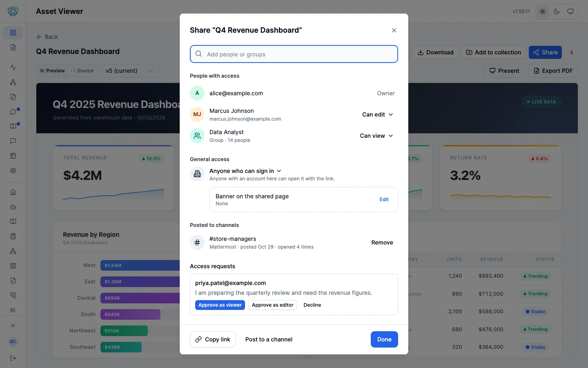The width and height of the screenshot is (588, 368).
Task: Focus the Add people or groups field
Action: click(x=294, y=54)
